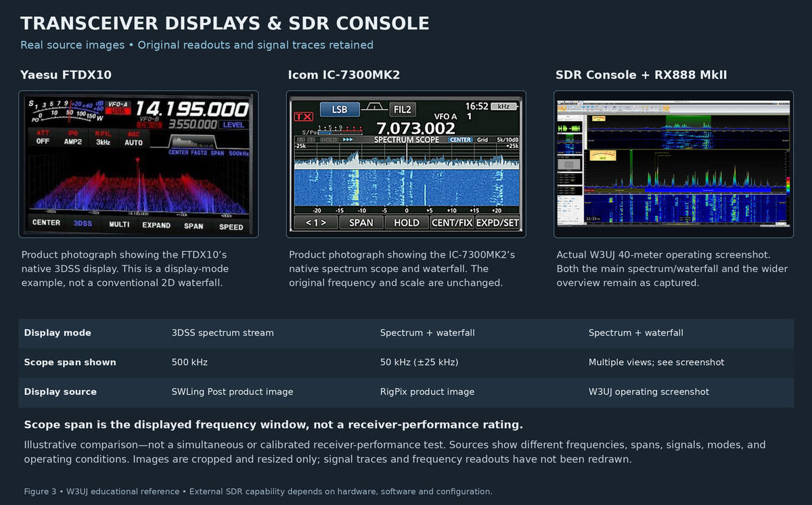Click the SPECTRUM SCOPE title text
812x505 pixels.
[x=407, y=140]
